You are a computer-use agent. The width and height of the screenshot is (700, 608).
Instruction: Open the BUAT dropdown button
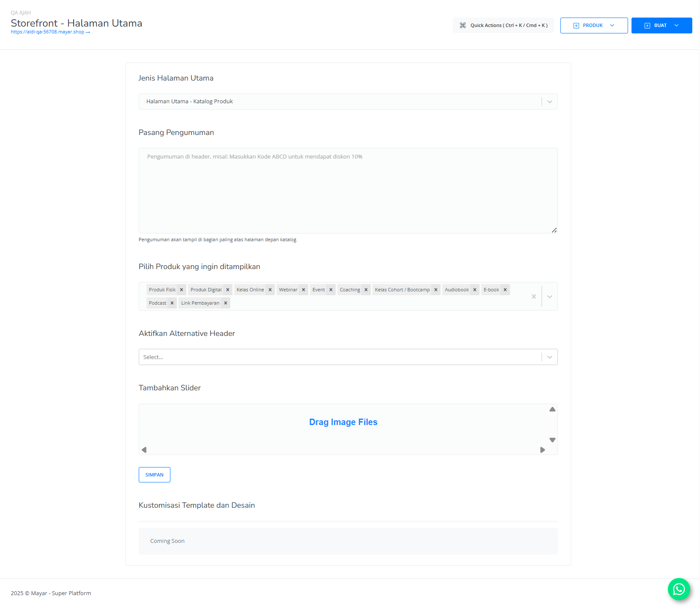[x=662, y=26]
